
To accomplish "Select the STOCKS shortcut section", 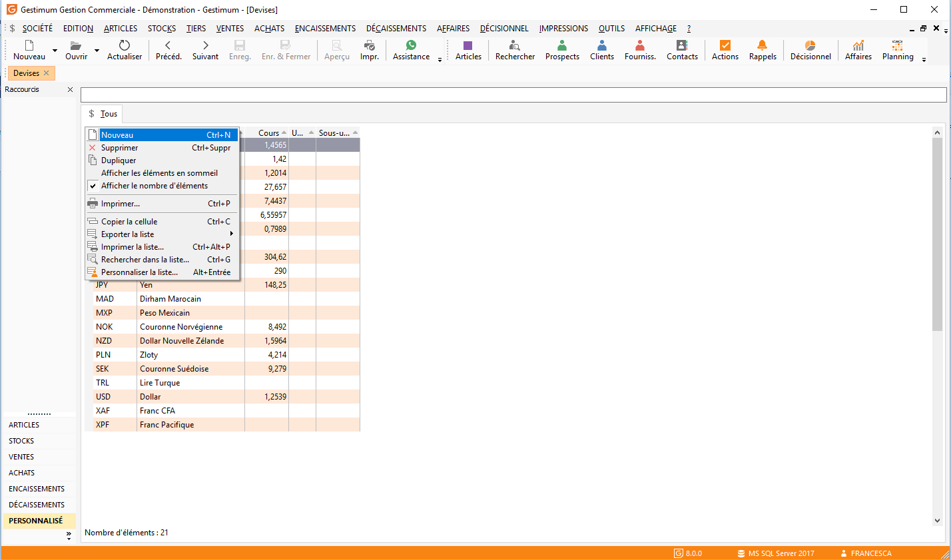I will tap(21, 441).
